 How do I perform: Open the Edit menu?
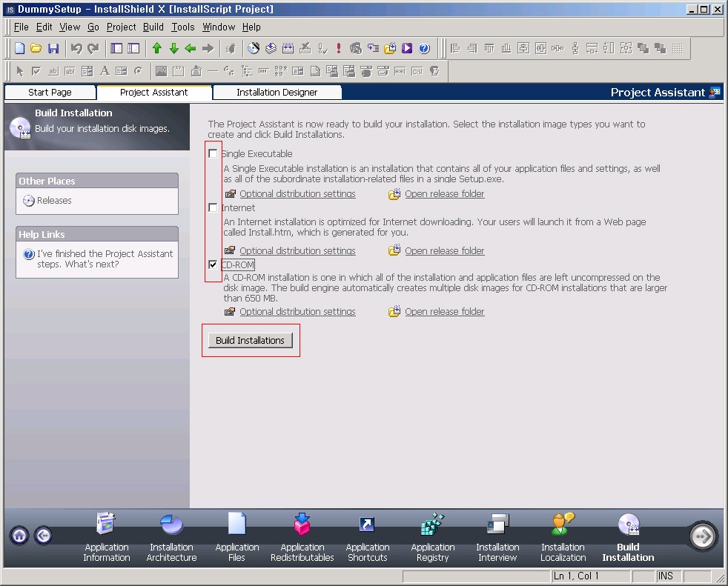(44, 27)
